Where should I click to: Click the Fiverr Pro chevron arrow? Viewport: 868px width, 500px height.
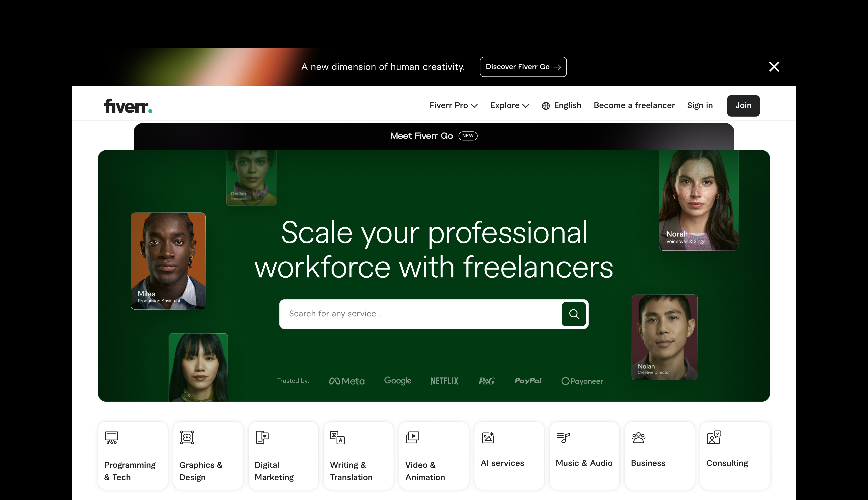point(474,106)
